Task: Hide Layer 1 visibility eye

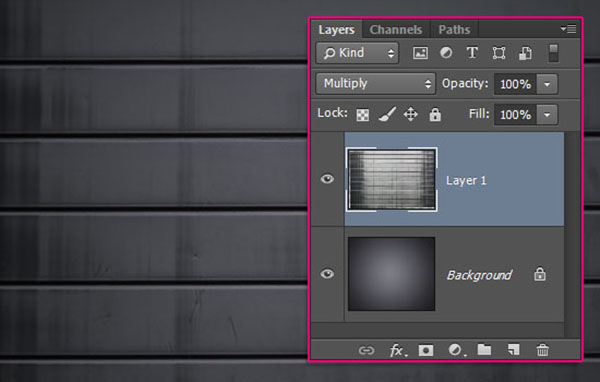Action: [x=327, y=179]
